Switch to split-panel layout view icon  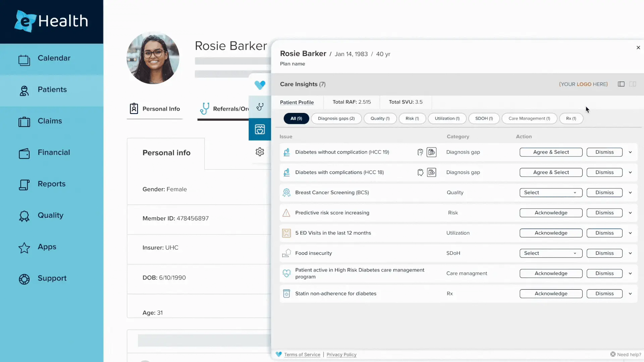633,84
